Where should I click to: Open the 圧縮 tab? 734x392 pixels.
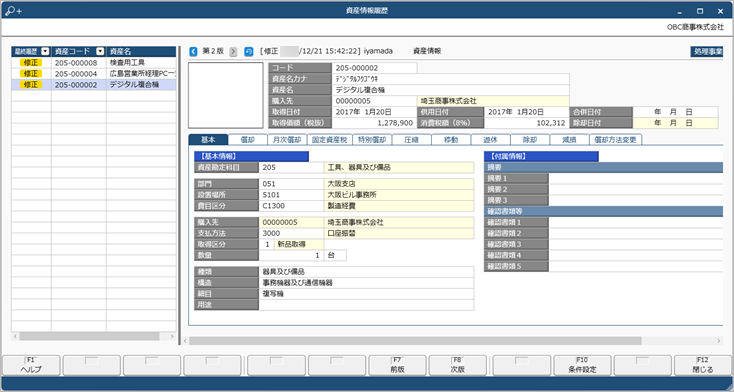(x=411, y=140)
